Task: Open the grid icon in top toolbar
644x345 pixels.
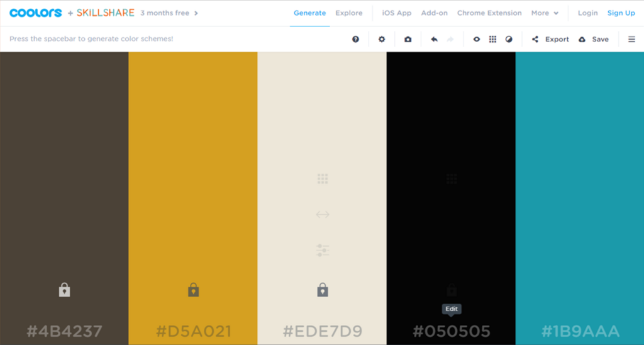Action: pos(492,39)
